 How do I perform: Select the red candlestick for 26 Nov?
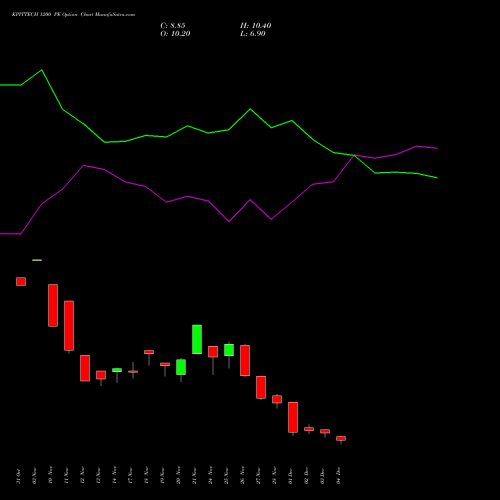(245, 361)
